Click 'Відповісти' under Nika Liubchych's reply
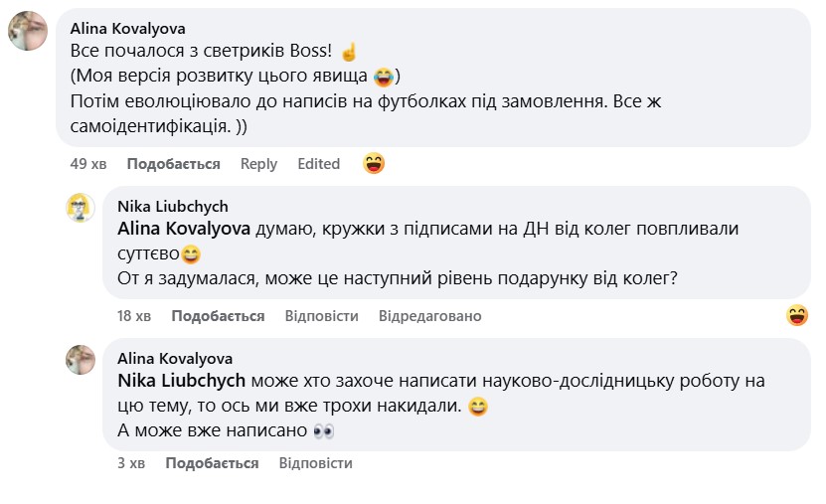The width and height of the screenshot is (826, 504). click(321, 316)
